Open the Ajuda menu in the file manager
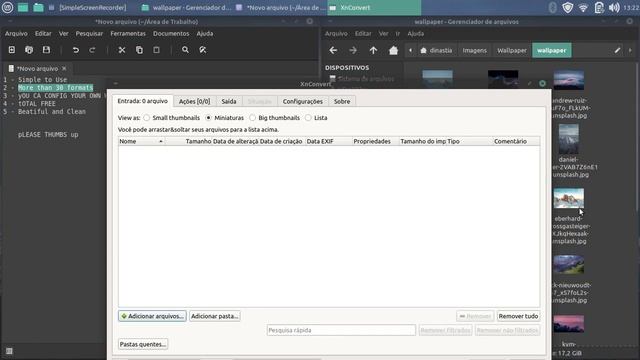Screen dimensions: 640x360 (416, 33)
